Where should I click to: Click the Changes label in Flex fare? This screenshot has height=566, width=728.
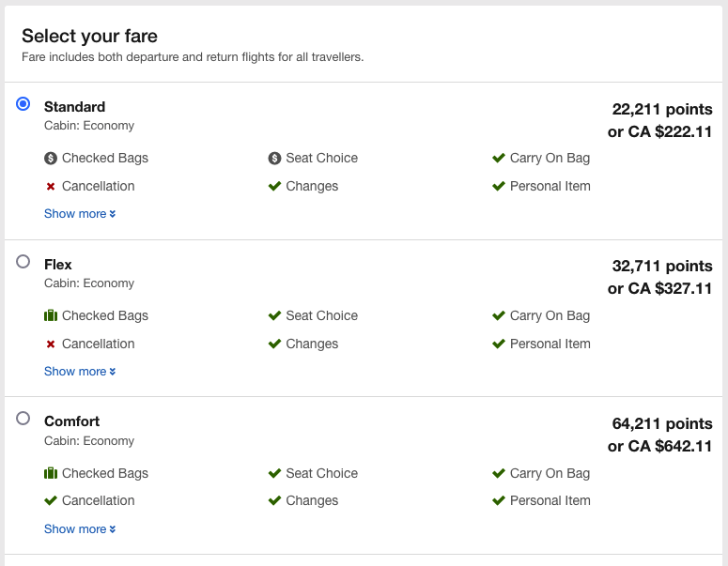point(312,344)
